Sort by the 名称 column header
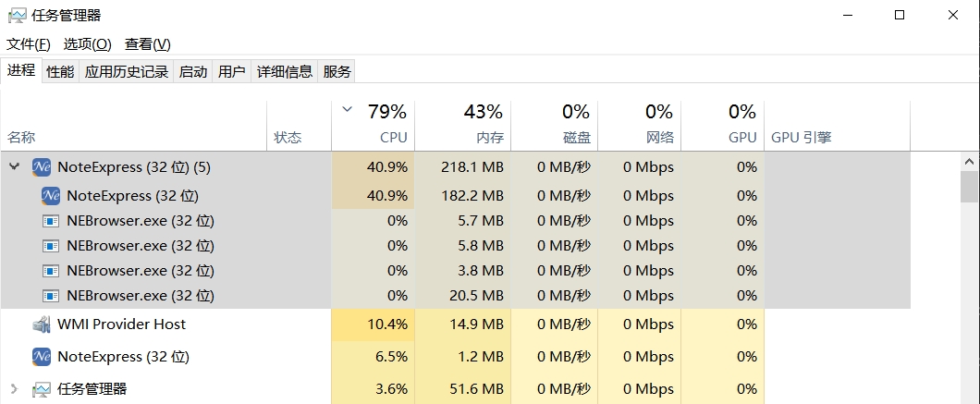980x404 pixels. point(134,126)
